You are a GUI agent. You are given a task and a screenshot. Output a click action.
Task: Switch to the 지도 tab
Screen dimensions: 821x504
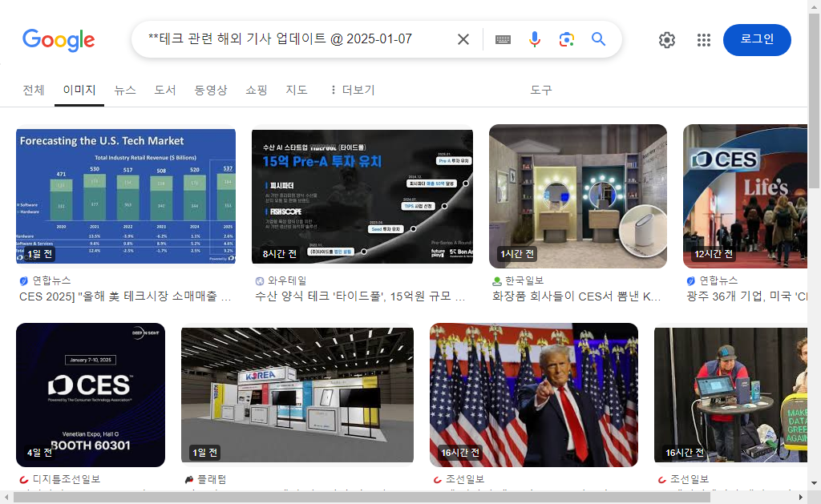tap(297, 90)
